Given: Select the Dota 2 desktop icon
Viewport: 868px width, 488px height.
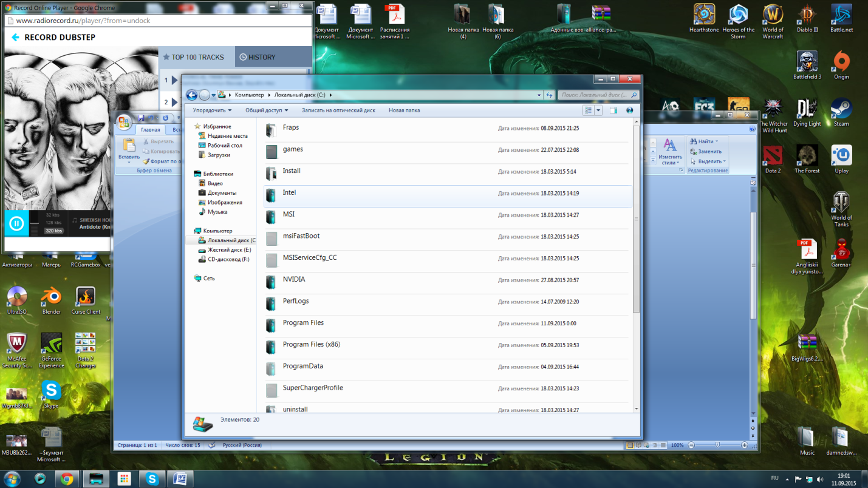Looking at the screenshot, I should 773,159.
